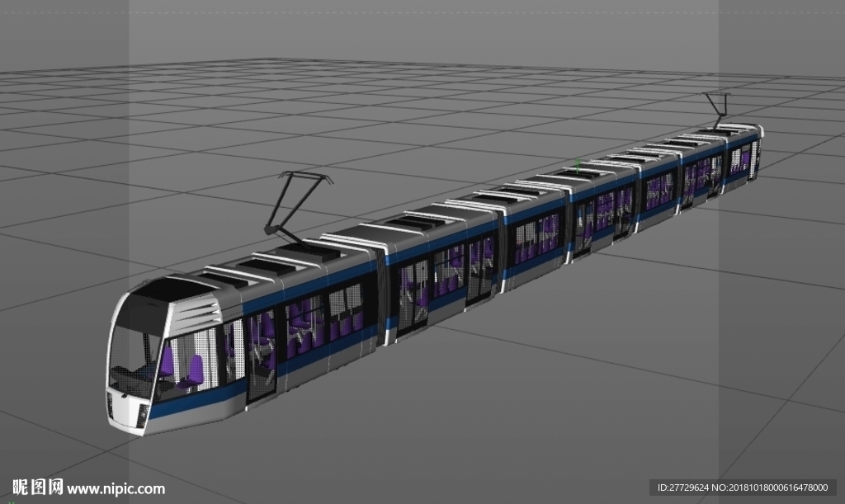This screenshot has height=504, width=845.
Task: Select the rear pantograph at the far end
Action: coord(719,111)
